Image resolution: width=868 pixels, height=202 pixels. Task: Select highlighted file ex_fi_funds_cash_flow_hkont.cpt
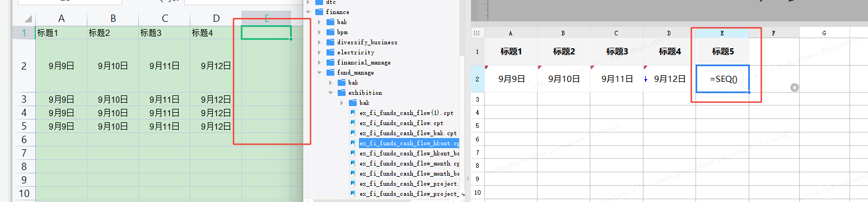(x=409, y=143)
